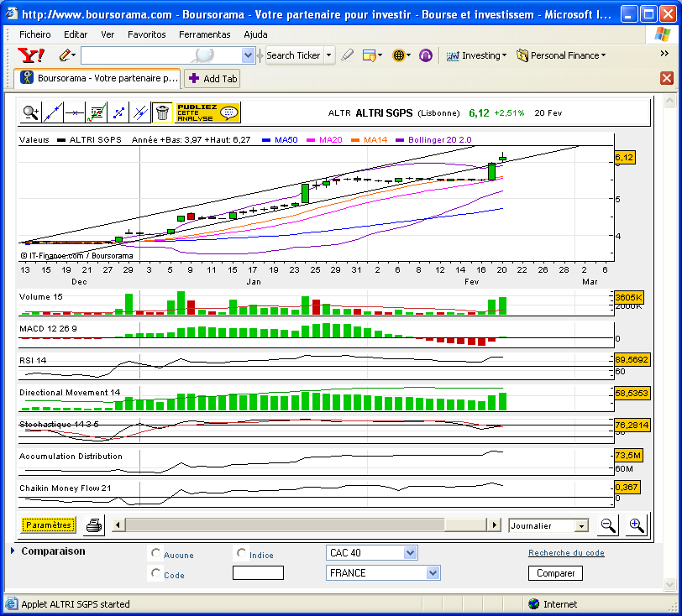Click the toolbar overflow chevrons
This screenshot has height=616, width=682.
click(664, 54)
